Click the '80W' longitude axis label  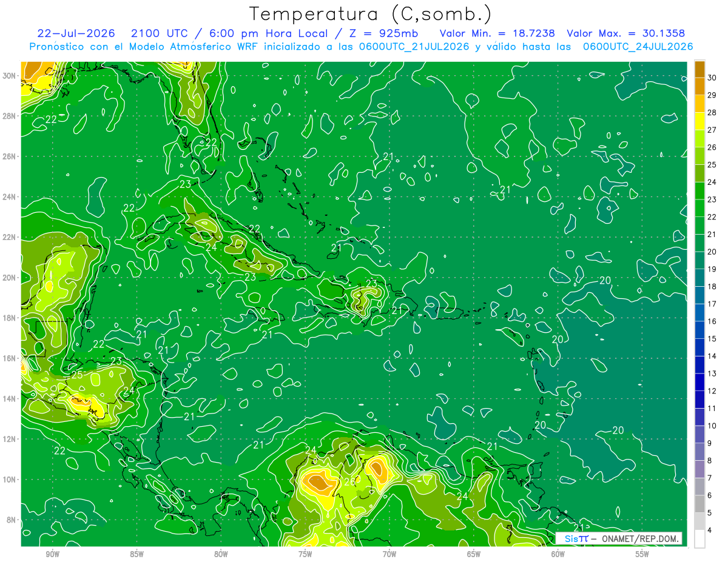pyautogui.click(x=221, y=554)
